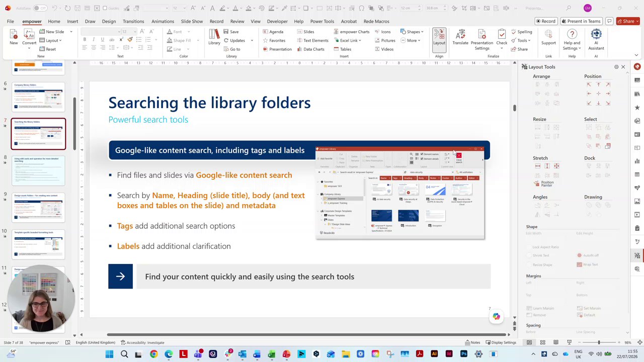Select the Resize Shape radio option
Screen dimensions: 644x362
(529, 264)
